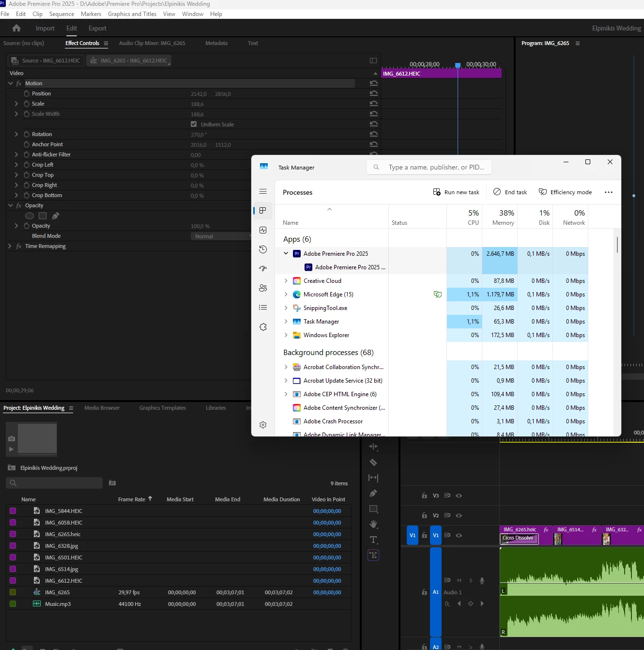Open the Export workspace
644x650 pixels.
pos(97,28)
